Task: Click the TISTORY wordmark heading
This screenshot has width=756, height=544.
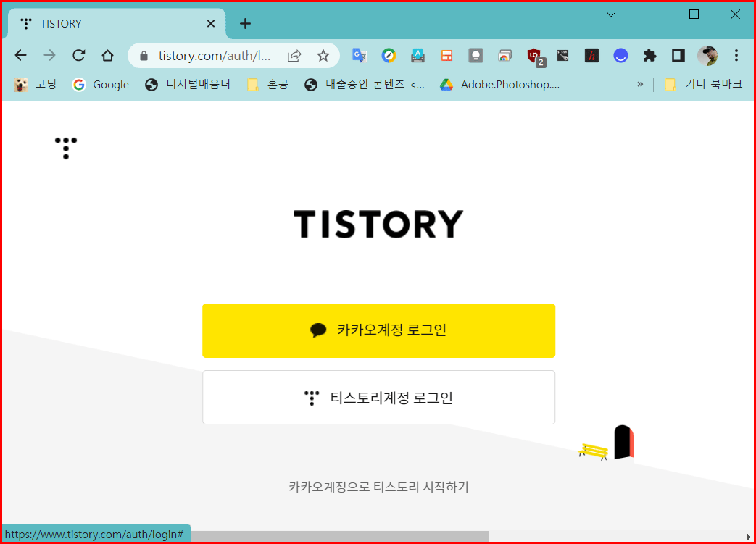Action: (x=378, y=224)
